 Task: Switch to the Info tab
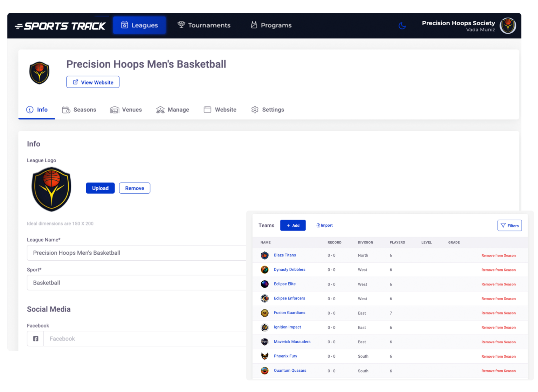click(x=36, y=109)
